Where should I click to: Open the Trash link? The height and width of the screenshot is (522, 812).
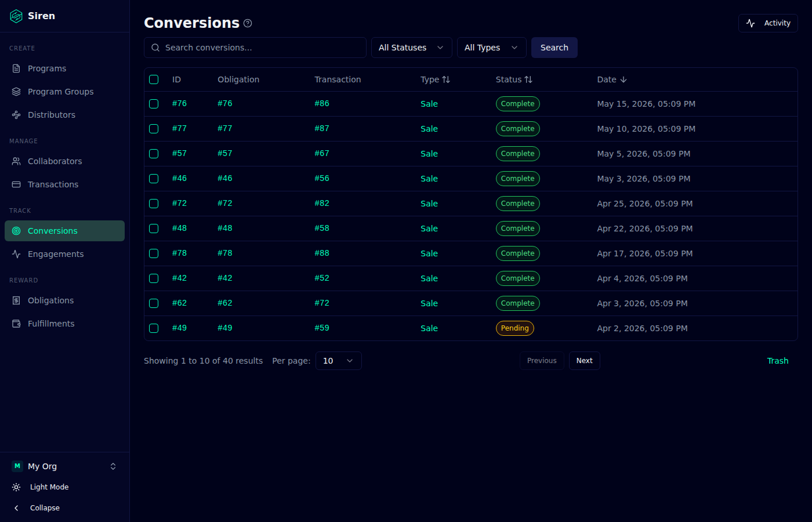[x=778, y=361]
